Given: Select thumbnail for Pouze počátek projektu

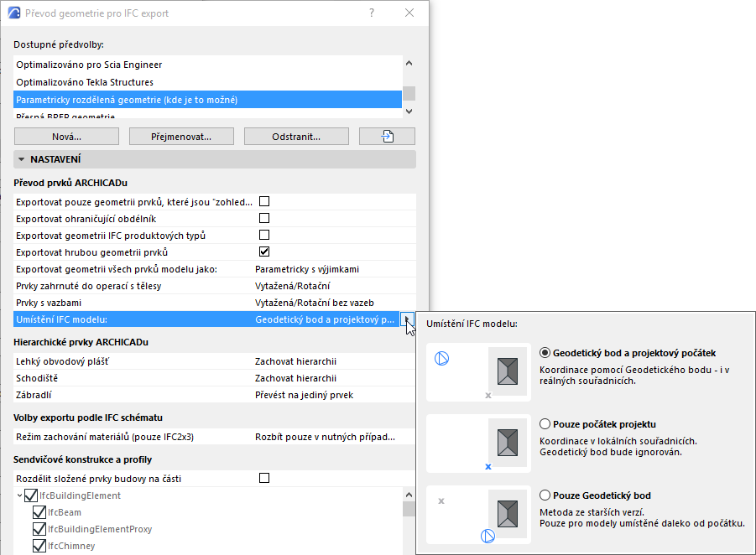Looking at the screenshot, I should pos(479,443).
